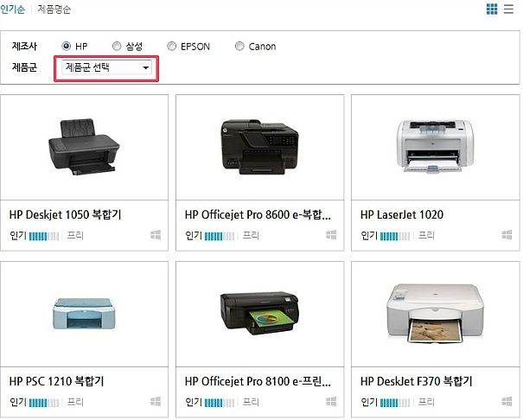
Task: Open the 제품군 선택 dropdown
Action: (106, 67)
